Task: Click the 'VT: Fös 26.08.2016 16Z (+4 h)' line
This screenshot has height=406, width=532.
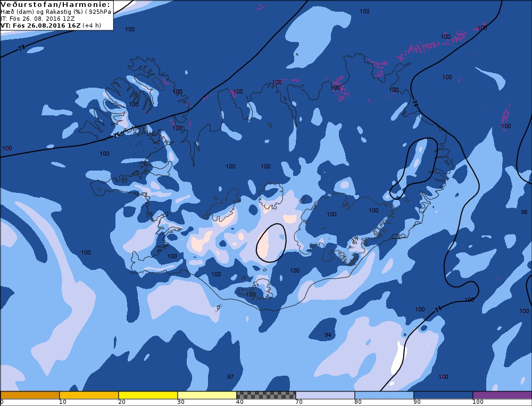Action: [x=51, y=26]
